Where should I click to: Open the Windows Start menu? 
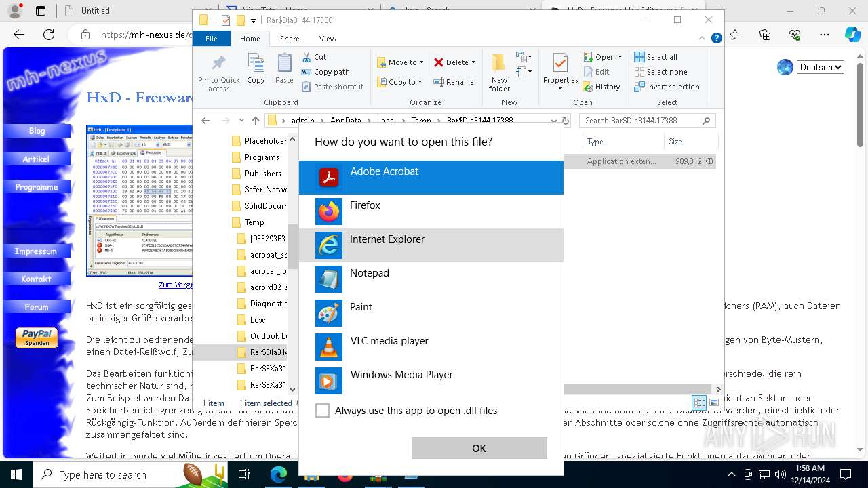click(16, 474)
